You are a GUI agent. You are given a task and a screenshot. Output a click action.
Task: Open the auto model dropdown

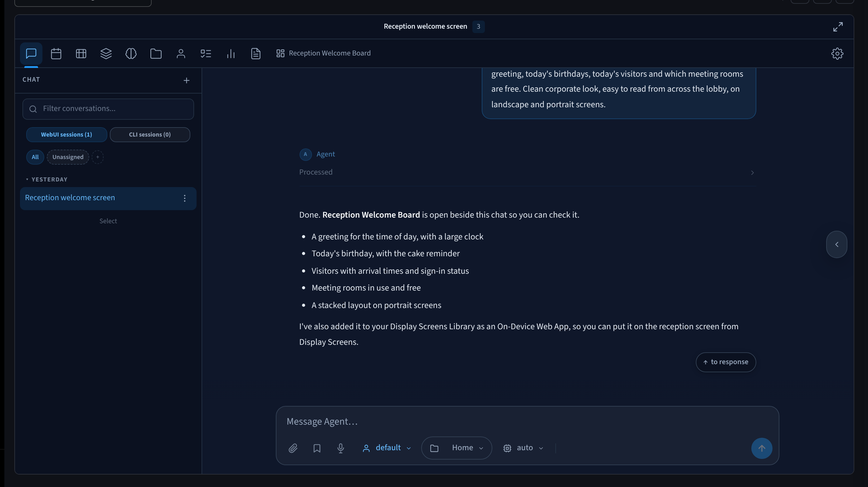tap(523, 448)
